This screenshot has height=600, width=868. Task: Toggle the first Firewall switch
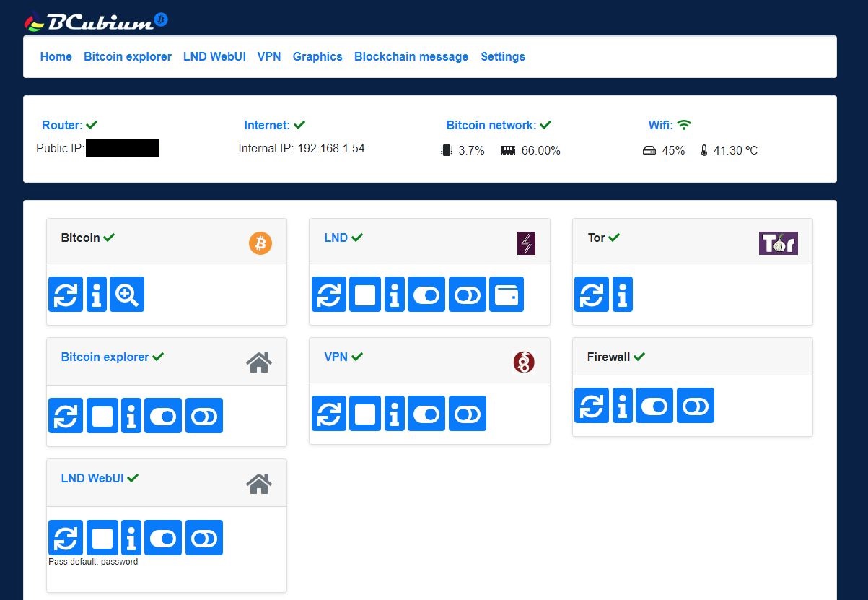[x=654, y=405]
